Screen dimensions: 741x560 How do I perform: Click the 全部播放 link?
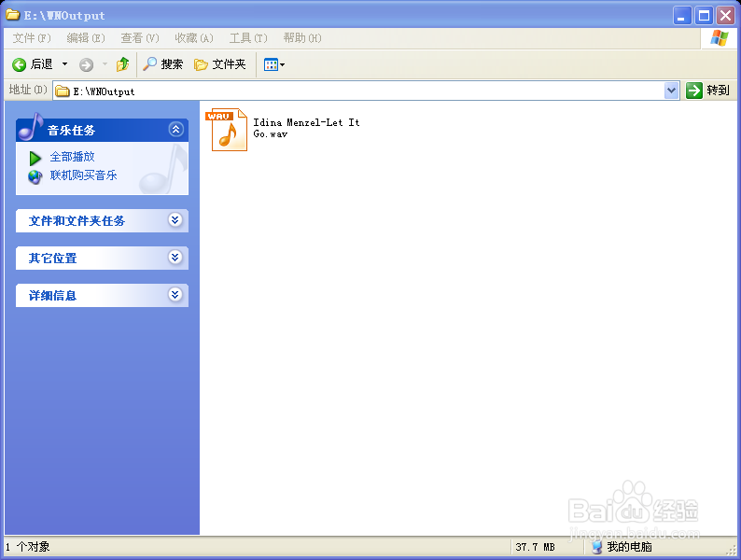tap(72, 157)
